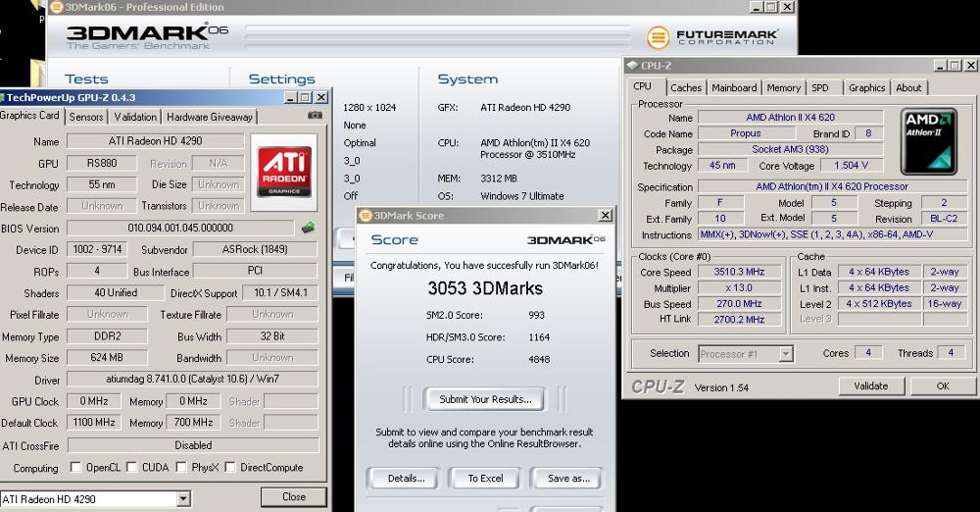This screenshot has height=512, width=980.
Task: Open the Processor #1 selection dropdown
Action: (786, 354)
